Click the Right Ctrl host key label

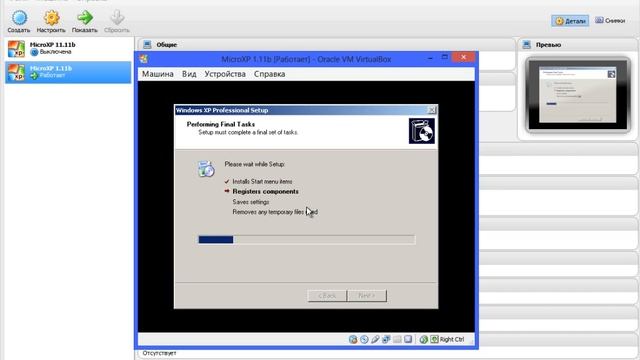[452, 340]
